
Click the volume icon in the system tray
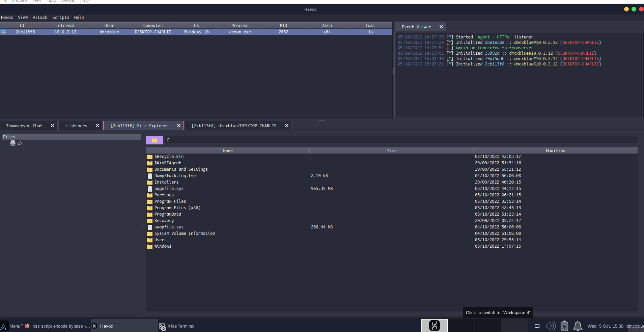551,326
